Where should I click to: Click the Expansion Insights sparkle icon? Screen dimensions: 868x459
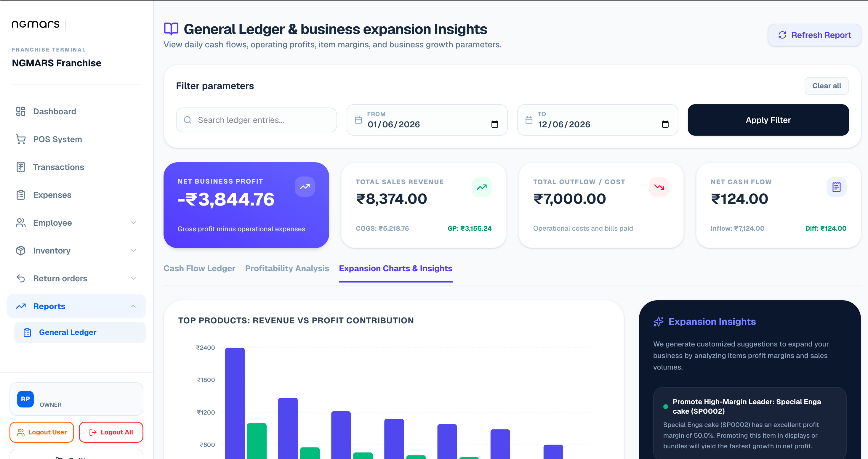coord(659,322)
